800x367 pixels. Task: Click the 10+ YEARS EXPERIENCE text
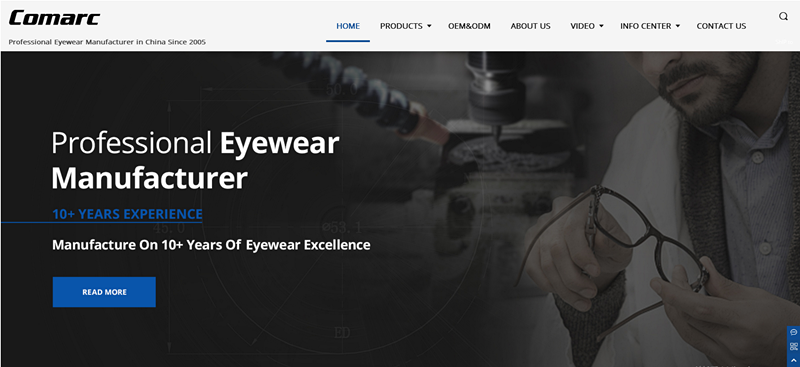(127, 214)
